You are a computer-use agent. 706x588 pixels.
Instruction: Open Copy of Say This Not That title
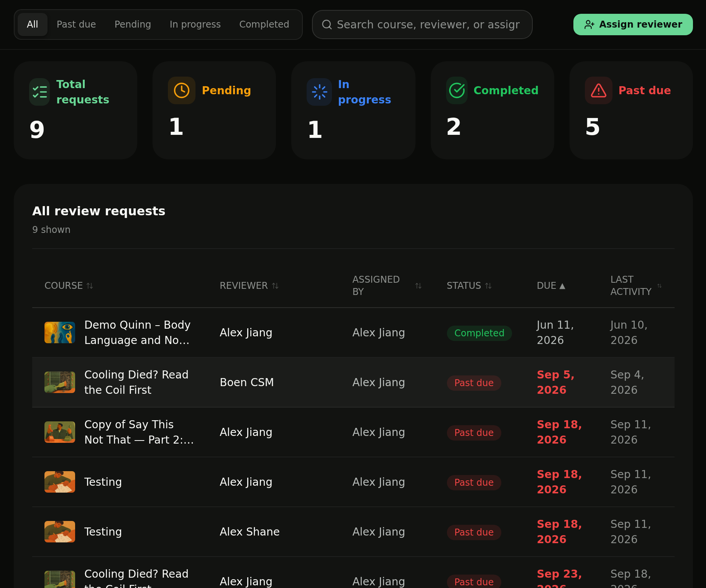(139, 432)
